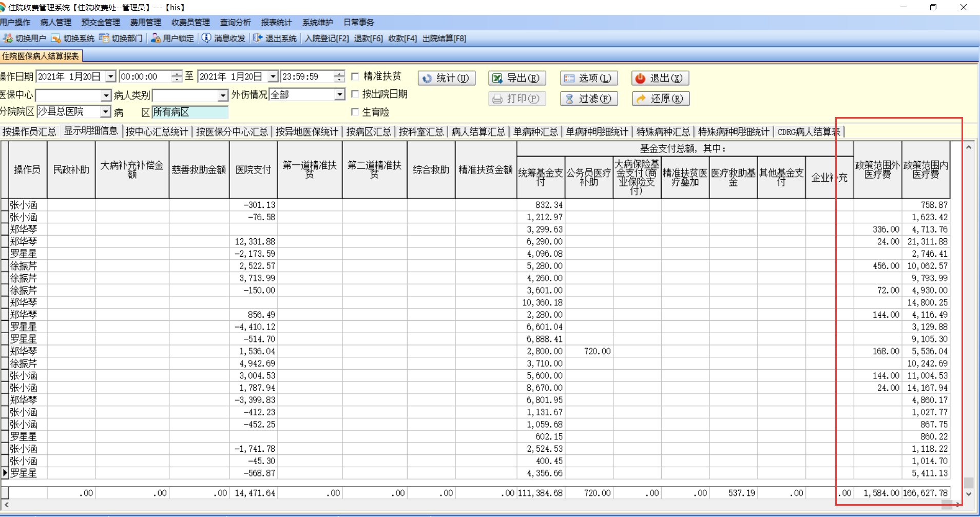
Task: Open the 系统维护 menu
Action: pyautogui.click(x=318, y=23)
